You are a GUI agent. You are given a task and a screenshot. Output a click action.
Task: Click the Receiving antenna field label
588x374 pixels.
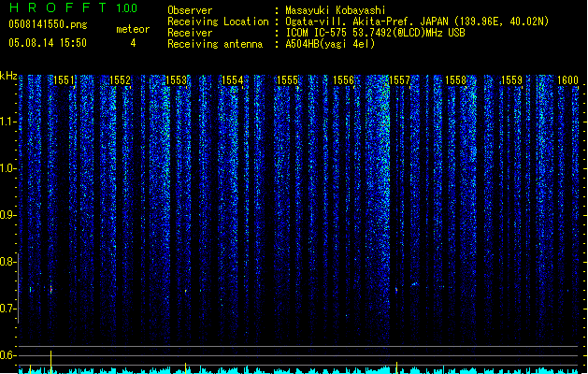(x=215, y=44)
